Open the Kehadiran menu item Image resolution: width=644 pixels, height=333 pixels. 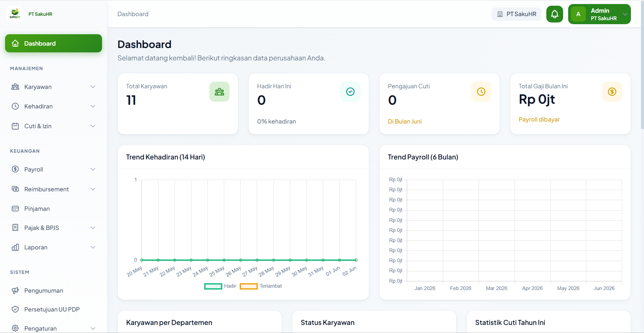53,106
